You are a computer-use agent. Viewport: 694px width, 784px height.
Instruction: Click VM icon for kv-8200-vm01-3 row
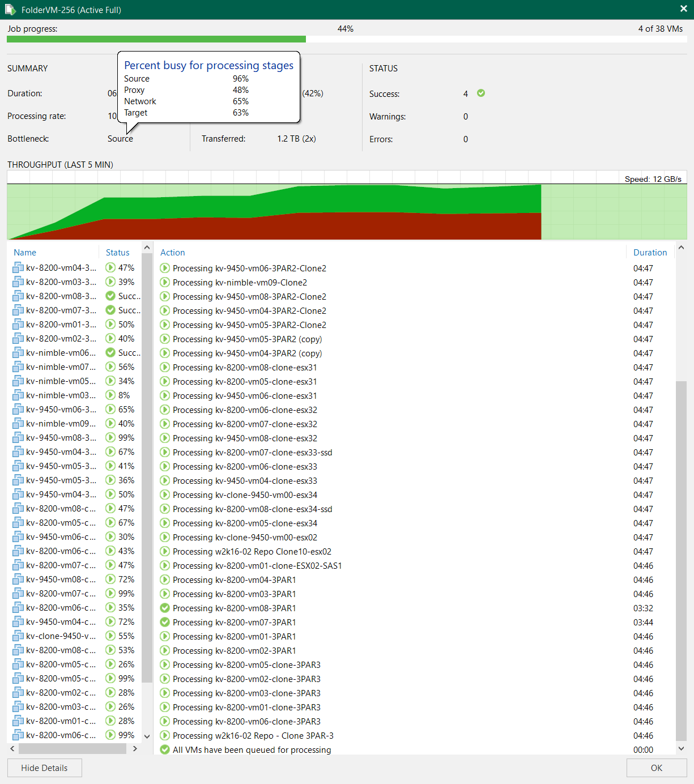[x=18, y=325]
